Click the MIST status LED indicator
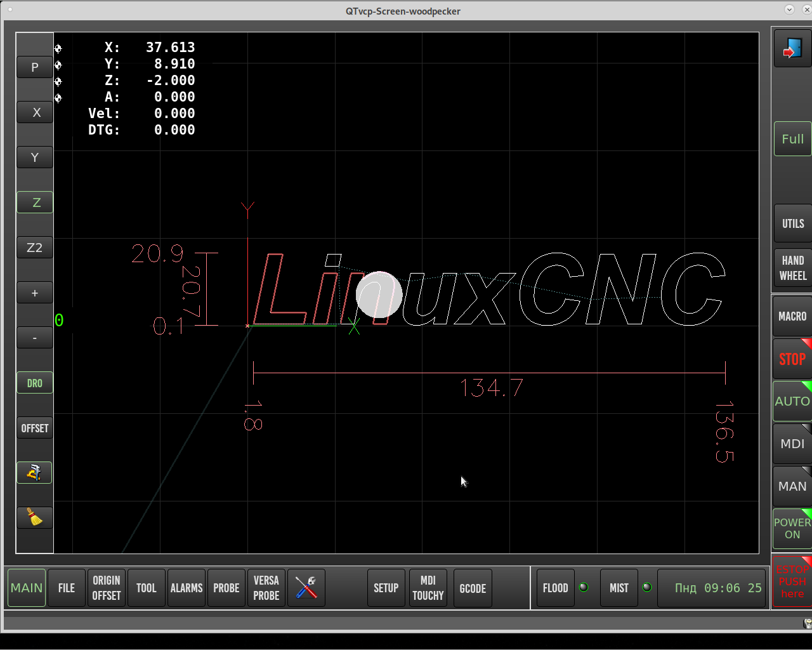This screenshot has height=650, width=812. pyautogui.click(x=647, y=587)
